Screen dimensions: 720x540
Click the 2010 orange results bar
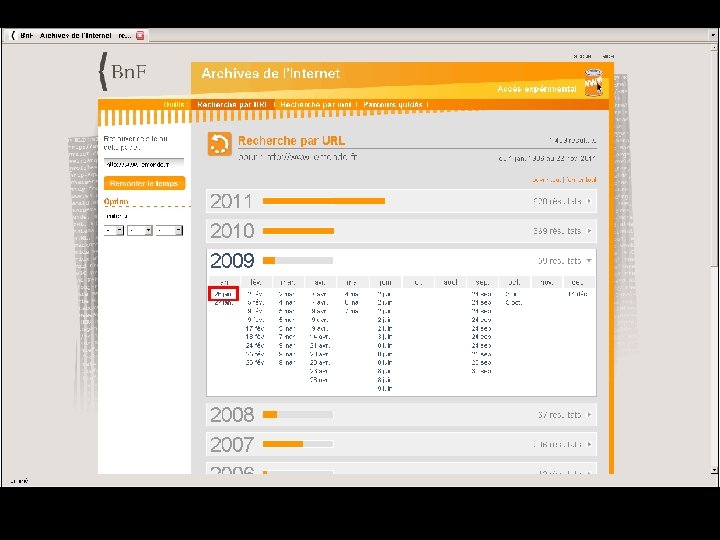click(298, 231)
